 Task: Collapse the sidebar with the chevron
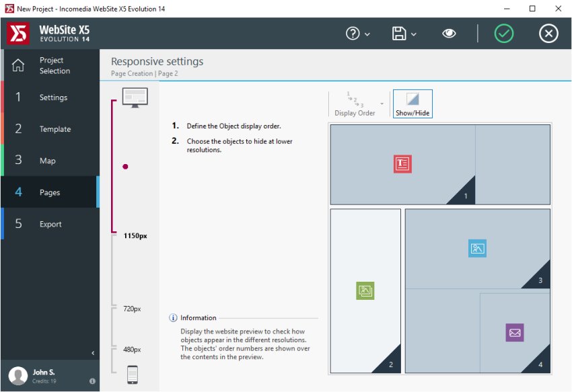93,353
